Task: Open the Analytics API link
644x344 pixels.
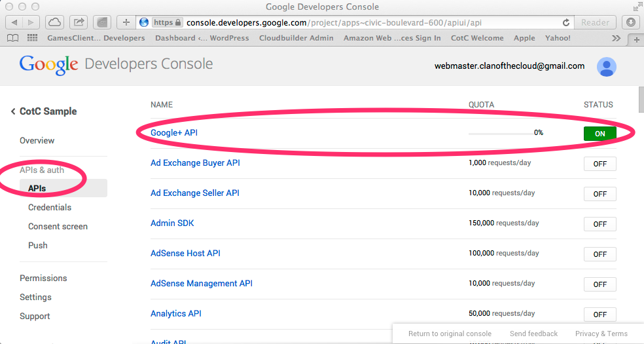Action: tap(176, 314)
